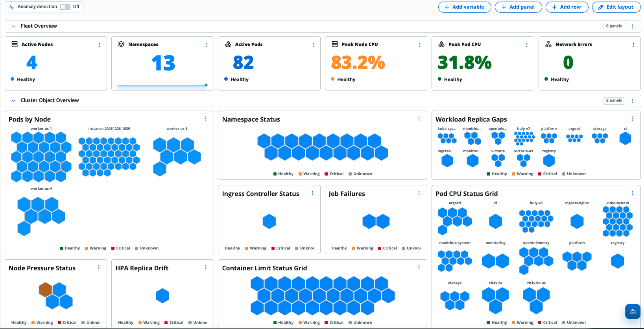Image resolution: width=644 pixels, height=329 pixels.
Task: Click the 83.2% Peak Node CPU value
Action: 358,63
